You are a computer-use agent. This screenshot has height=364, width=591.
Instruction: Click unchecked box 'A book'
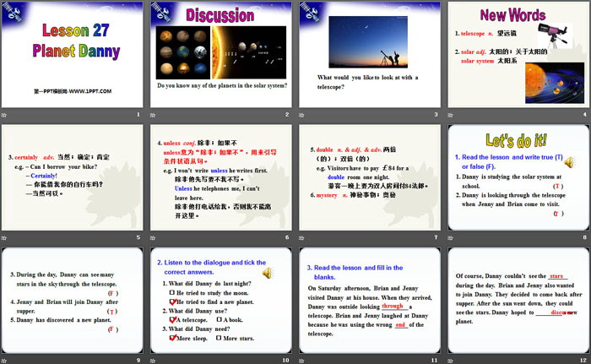coord(219,319)
